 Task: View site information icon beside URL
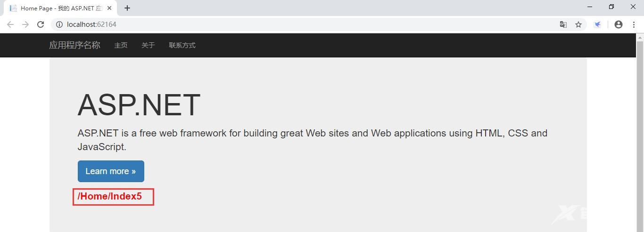click(x=58, y=24)
